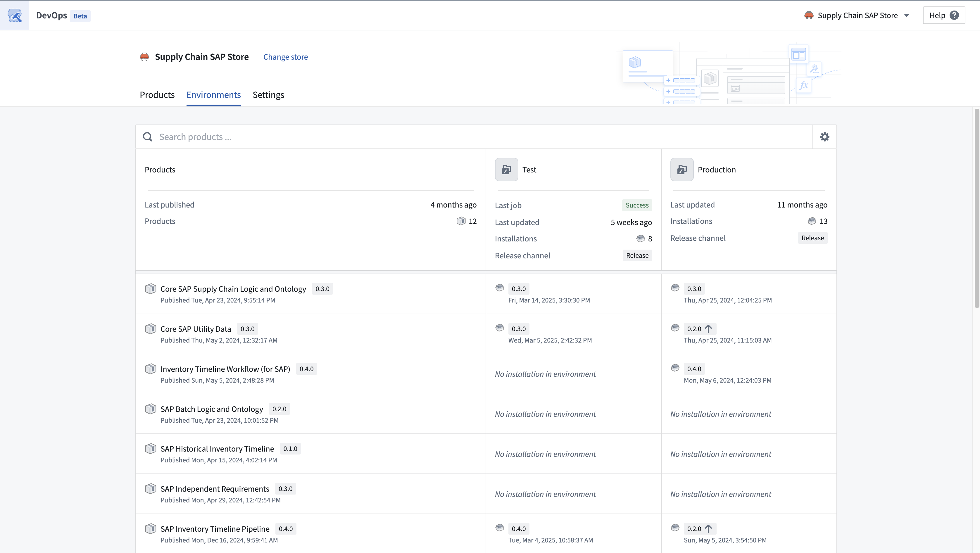Click the upgrade arrow beside Core SAP Utility Data 0.2.0
Viewport: 980px width, 553px height.
click(x=708, y=329)
